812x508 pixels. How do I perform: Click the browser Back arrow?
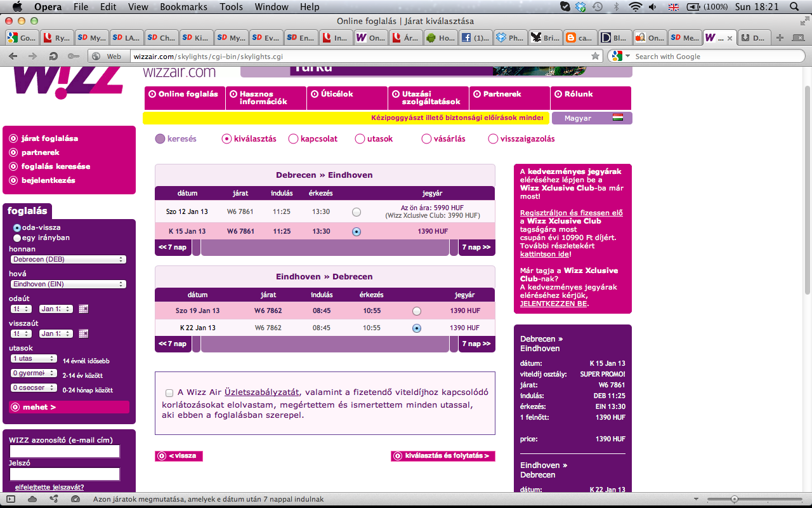coord(13,56)
